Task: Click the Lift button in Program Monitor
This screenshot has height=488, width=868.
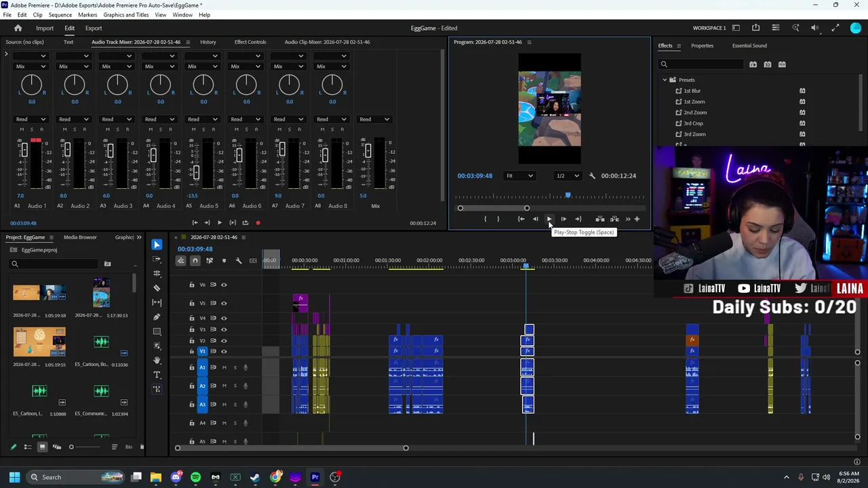Action: point(600,219)
